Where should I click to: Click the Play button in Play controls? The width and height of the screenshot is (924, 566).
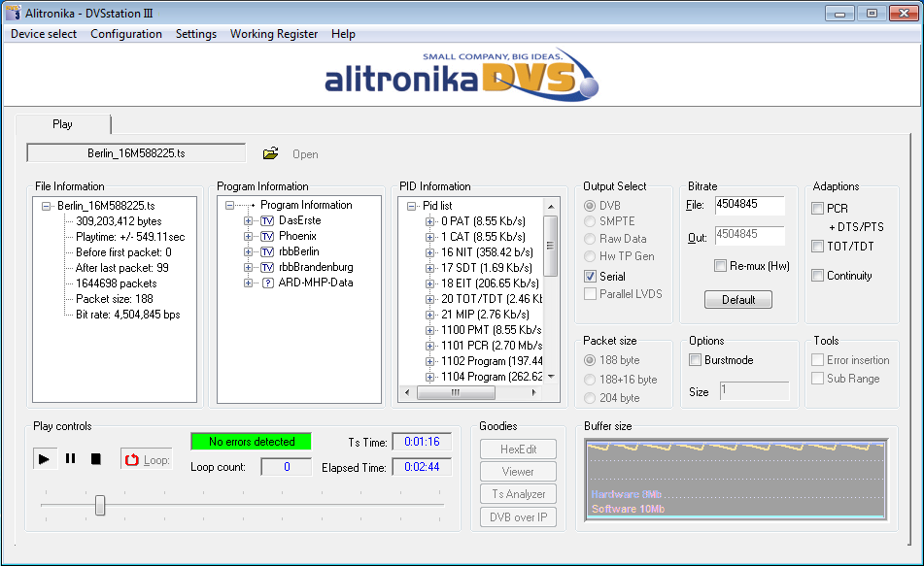[x=44, y=459]
